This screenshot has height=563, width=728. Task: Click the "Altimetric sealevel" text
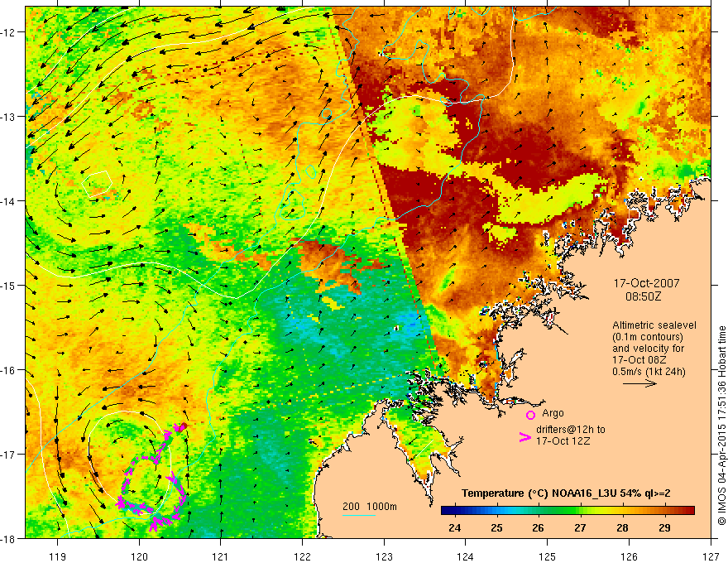coord(654,325)
